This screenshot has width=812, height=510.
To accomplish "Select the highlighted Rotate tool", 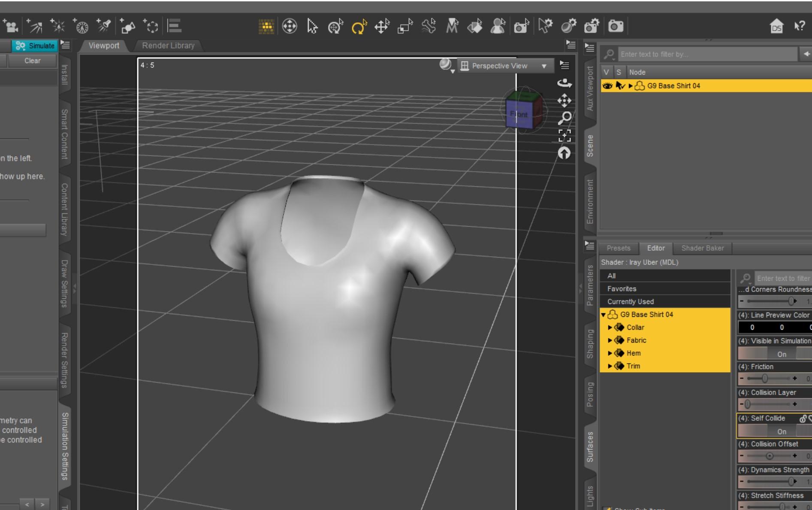I will [359, 27].
